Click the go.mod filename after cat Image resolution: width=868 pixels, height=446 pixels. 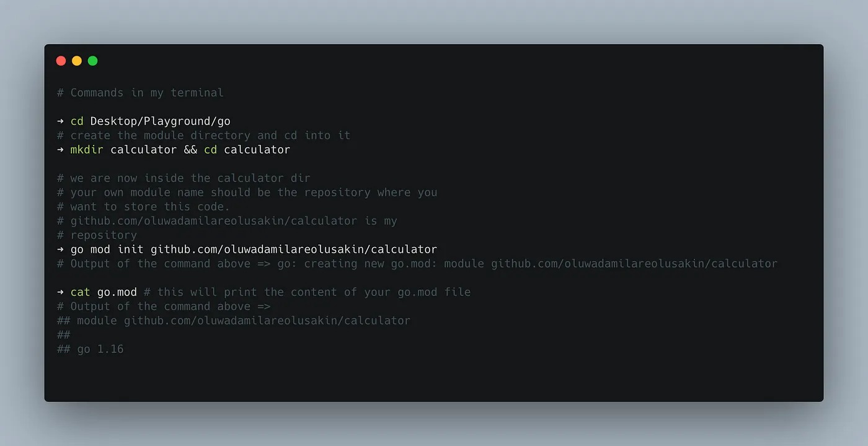tap(117, 292)
